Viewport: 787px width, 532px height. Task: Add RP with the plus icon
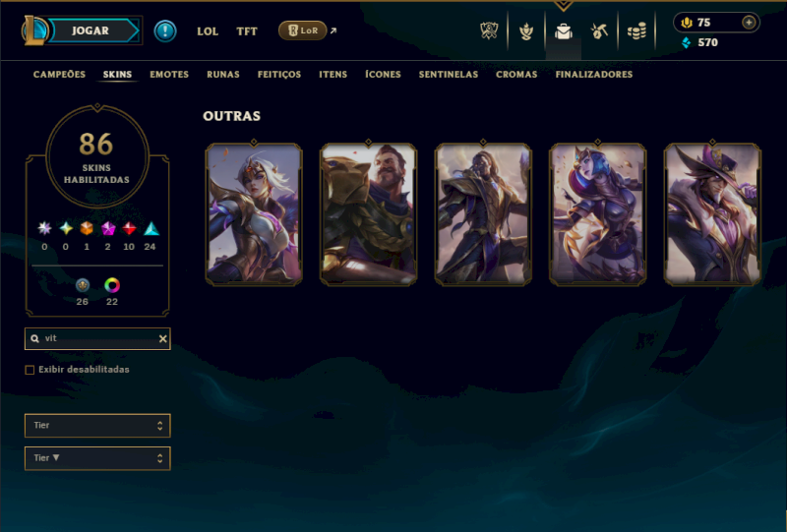749,23
